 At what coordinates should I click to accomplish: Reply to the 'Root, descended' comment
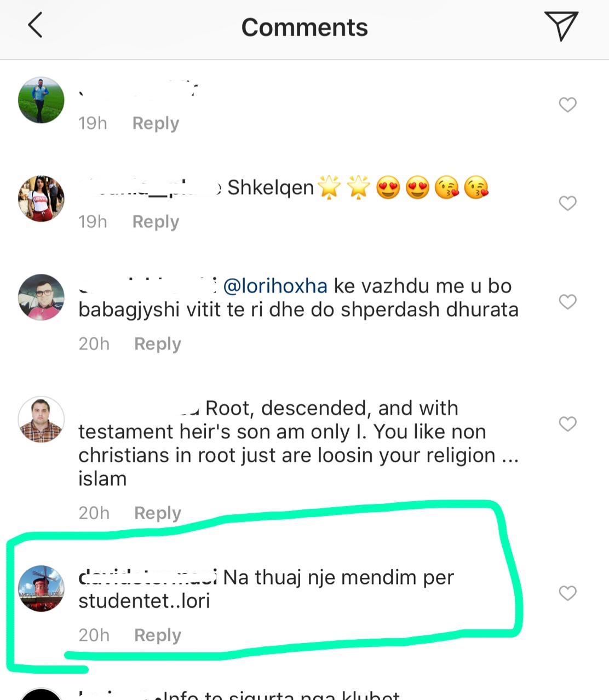point(157,513)
